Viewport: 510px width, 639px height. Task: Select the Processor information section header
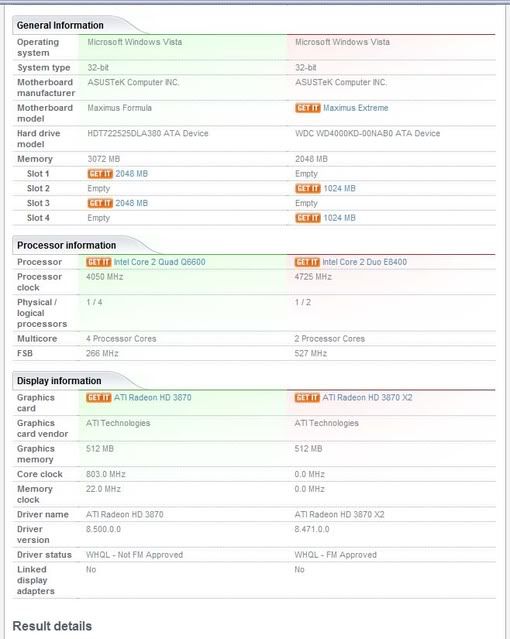(x=66, y=245)
